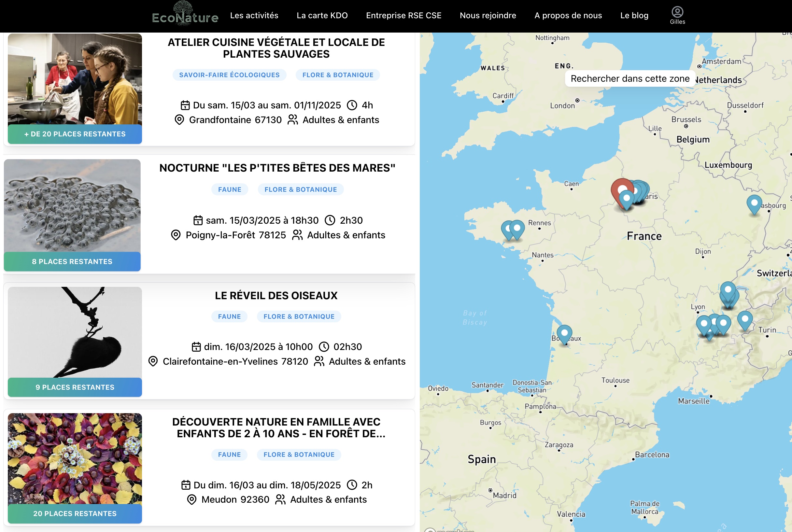
Task: Click clock icon next to 02h30
Action: click(x=324, y=347)
